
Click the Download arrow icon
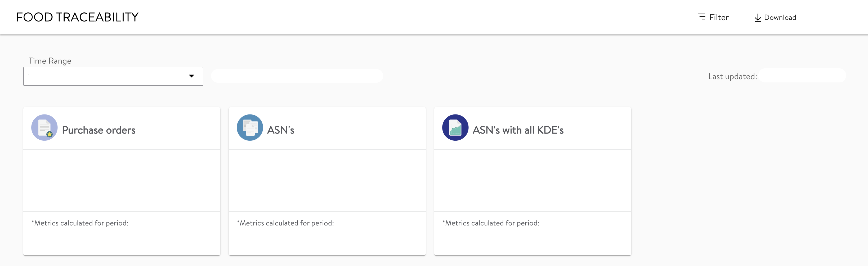[758, 18]
